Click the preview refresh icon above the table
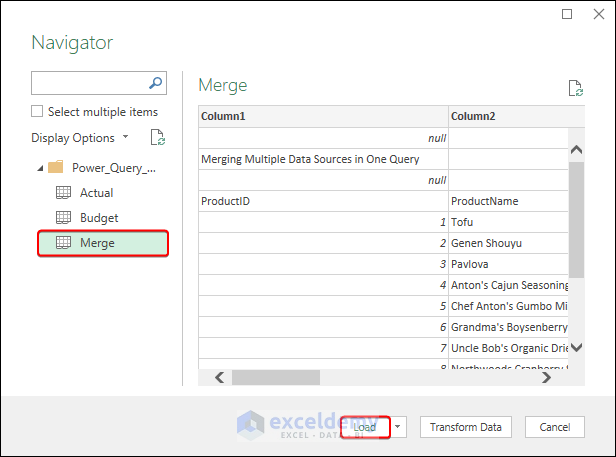The image size is (616, 457). [575, 88]
